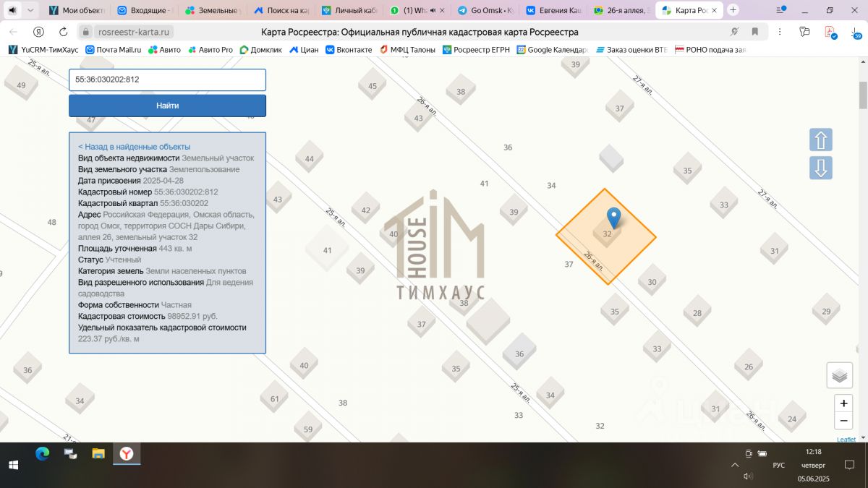
Task: Click the down arrow button on map
Action: (x=820, y=168)
